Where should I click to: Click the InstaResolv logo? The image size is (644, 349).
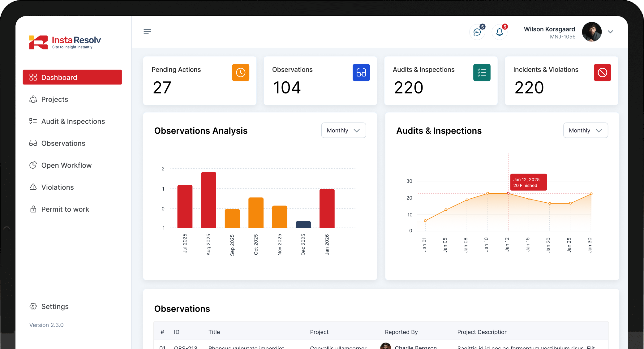click(65, 42)
